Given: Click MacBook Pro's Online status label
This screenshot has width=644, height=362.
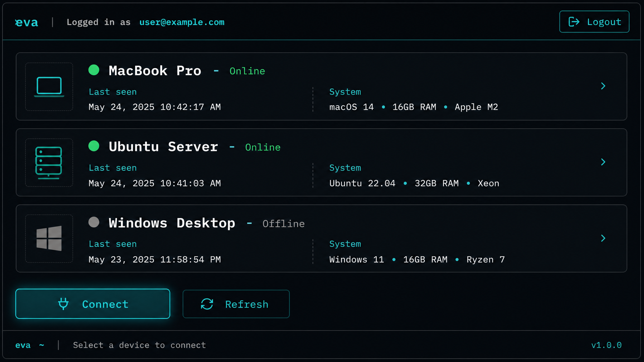Looking at the screenshot, I should point(247,71).
